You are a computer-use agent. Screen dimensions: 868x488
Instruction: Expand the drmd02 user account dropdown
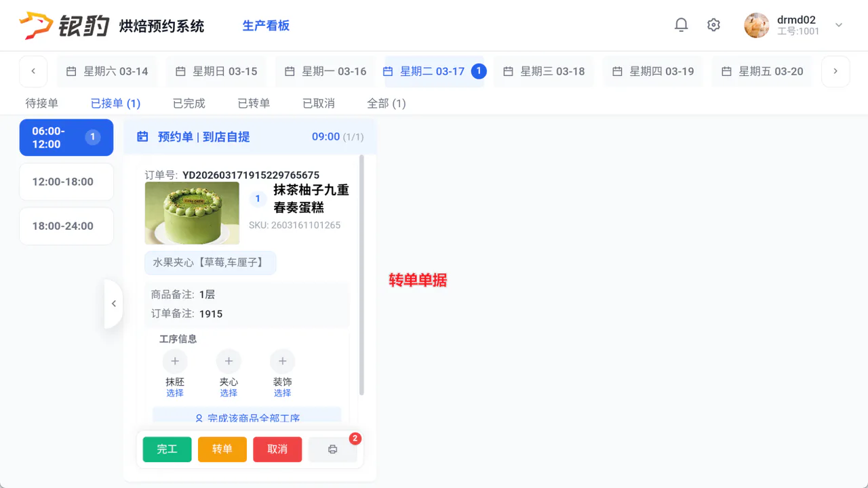839,25
